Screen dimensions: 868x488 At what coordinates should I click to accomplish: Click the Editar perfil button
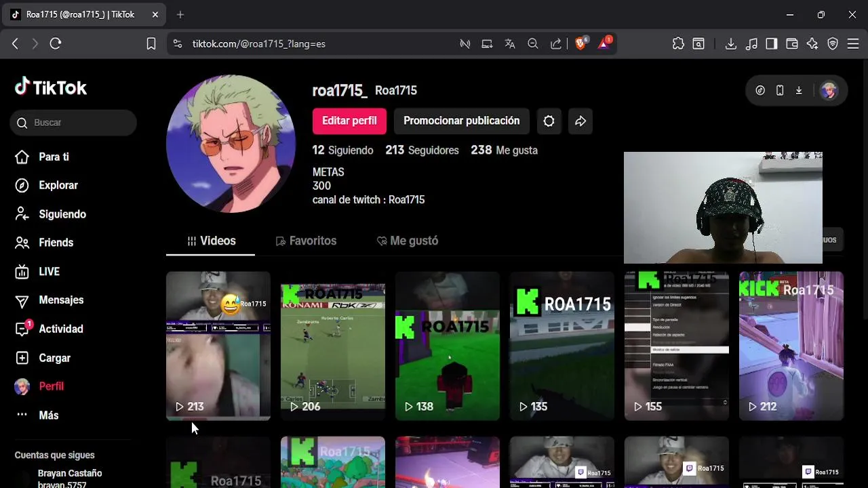point(349,121)
